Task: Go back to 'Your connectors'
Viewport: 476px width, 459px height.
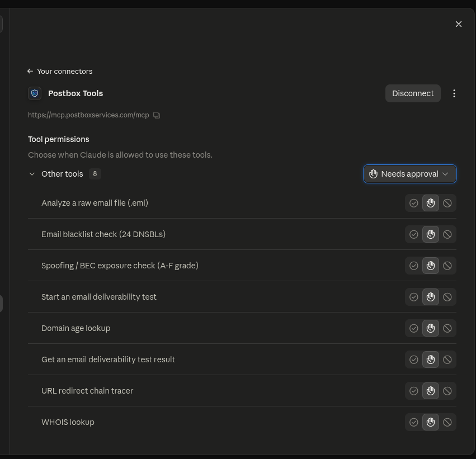Action: [x=60, y=72]
